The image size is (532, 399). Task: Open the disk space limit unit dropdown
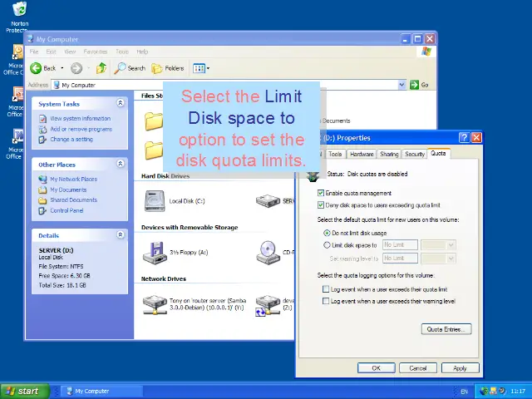pyautogui.click(x=438, y=245)
